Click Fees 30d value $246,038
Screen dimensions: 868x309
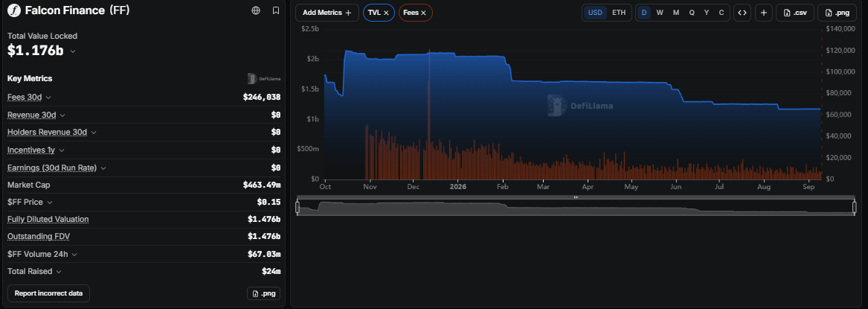coord(262,98)
